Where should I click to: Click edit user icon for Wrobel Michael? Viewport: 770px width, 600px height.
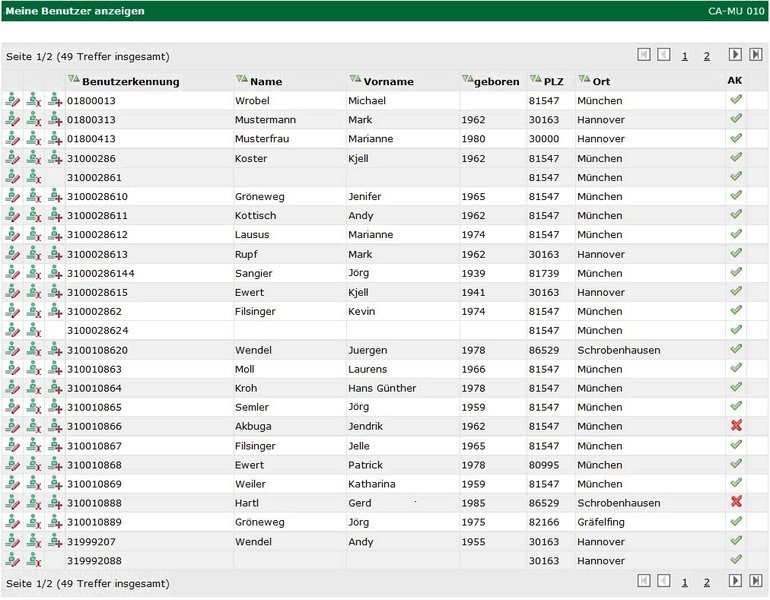[x=12, y=100]
